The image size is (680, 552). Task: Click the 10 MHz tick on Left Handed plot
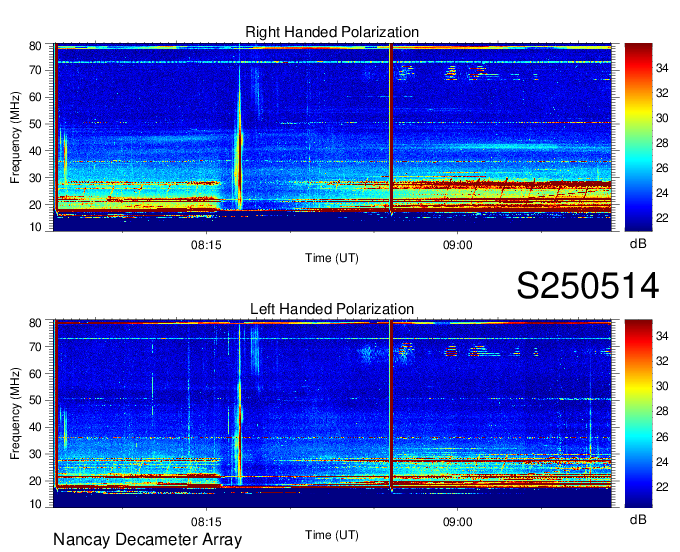tap(35, 504)
